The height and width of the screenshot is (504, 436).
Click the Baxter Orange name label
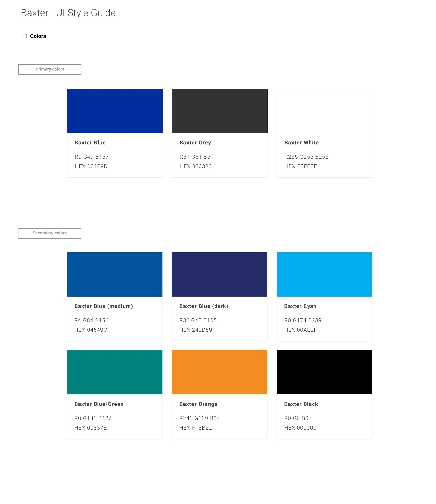[198, 404]
